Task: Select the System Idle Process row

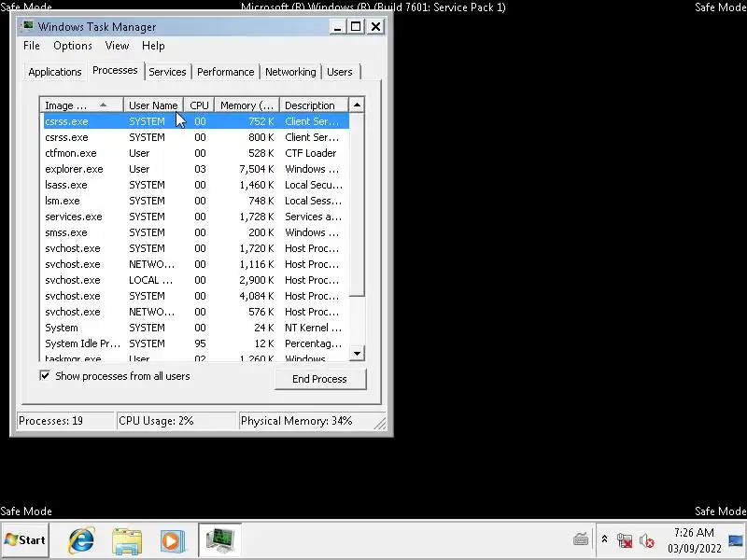Action: [196, 343]
